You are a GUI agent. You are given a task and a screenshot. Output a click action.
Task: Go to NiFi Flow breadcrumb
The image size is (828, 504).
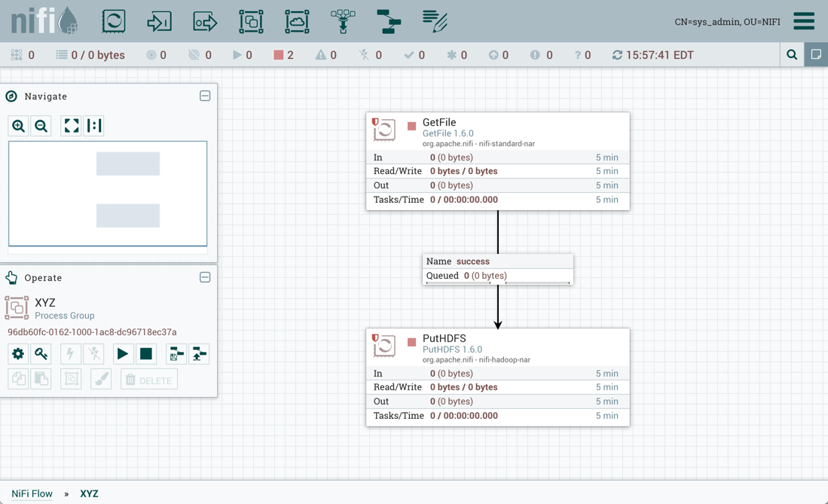(32, 493)
